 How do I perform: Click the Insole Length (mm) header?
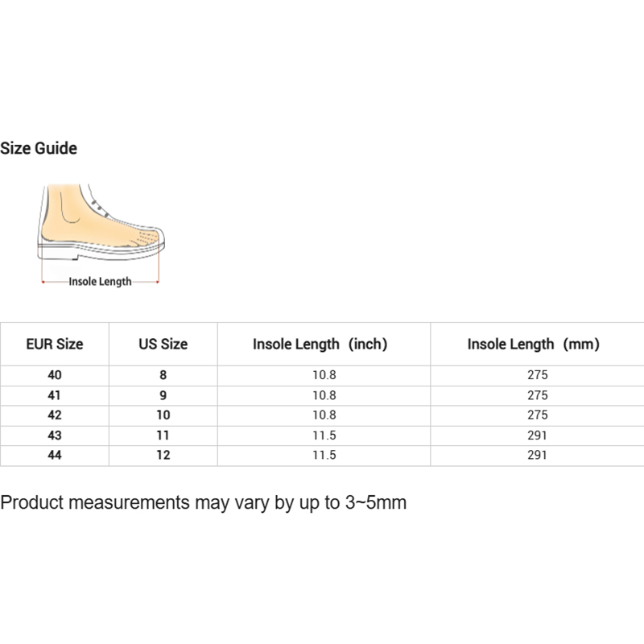pyautogui.click(x=534, y=344)
